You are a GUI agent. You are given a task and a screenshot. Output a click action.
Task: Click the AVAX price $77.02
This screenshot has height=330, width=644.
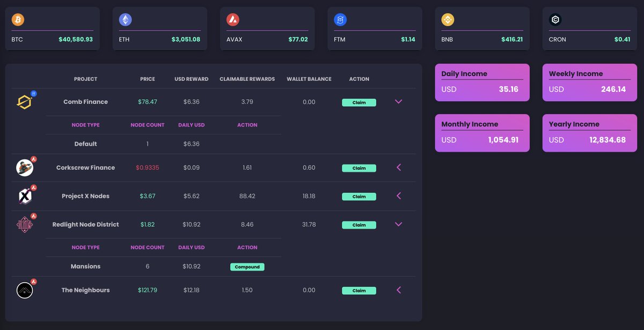click(297, 39)
